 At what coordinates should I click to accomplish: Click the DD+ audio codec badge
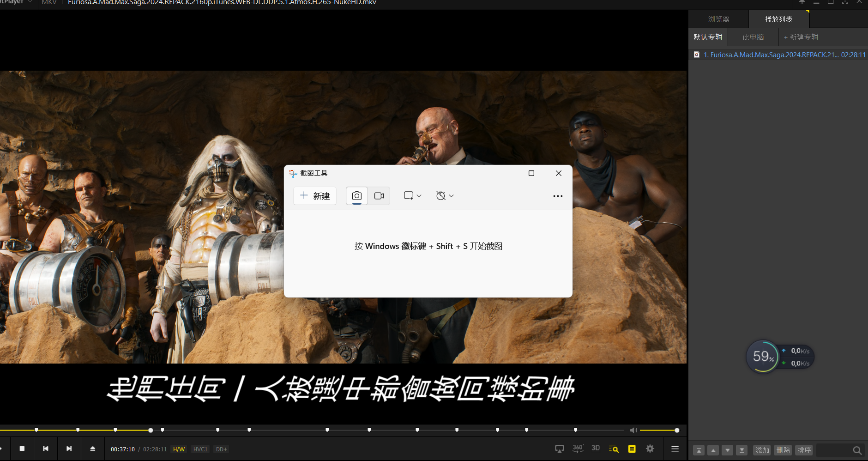[x=222, y=449]
